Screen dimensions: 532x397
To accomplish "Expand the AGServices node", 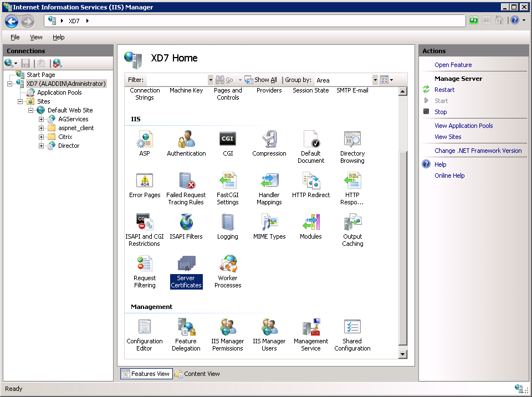I will (x=41, y=120).
